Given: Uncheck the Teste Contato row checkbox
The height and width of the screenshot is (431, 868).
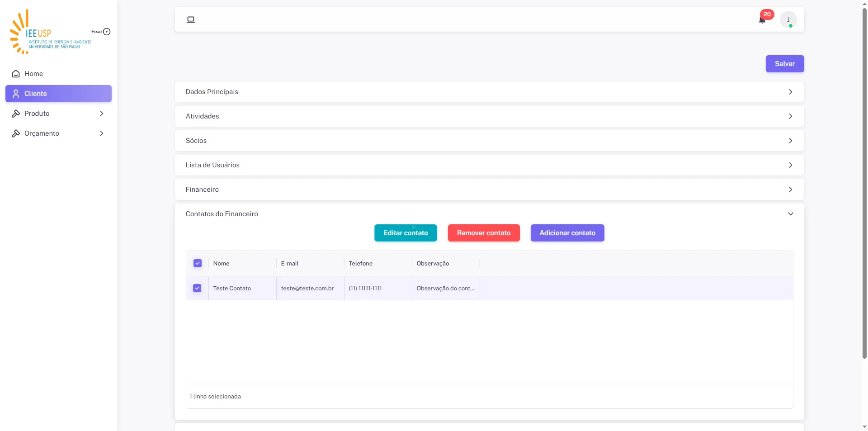Looking at the screenshot, I should [197, 288].
